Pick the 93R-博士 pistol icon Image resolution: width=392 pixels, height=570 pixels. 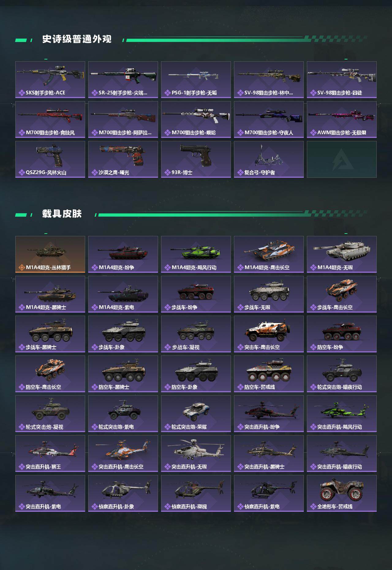(x=196, y=159)
